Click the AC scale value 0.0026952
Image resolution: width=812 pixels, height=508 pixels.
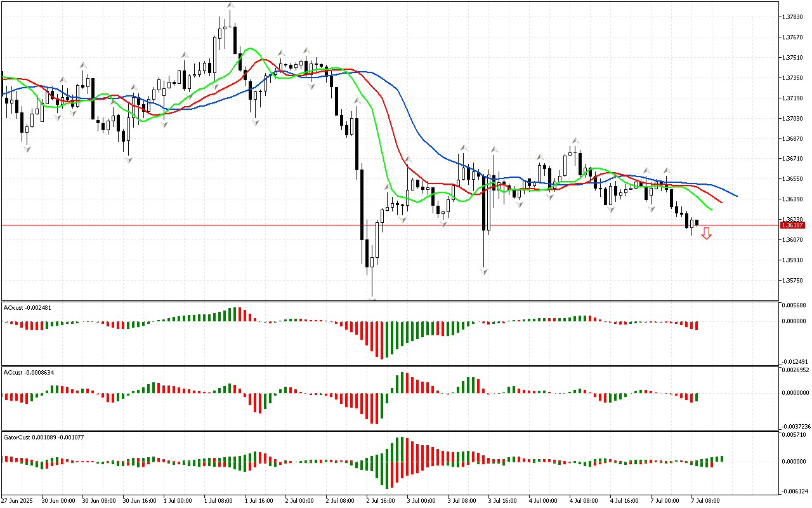796,369
